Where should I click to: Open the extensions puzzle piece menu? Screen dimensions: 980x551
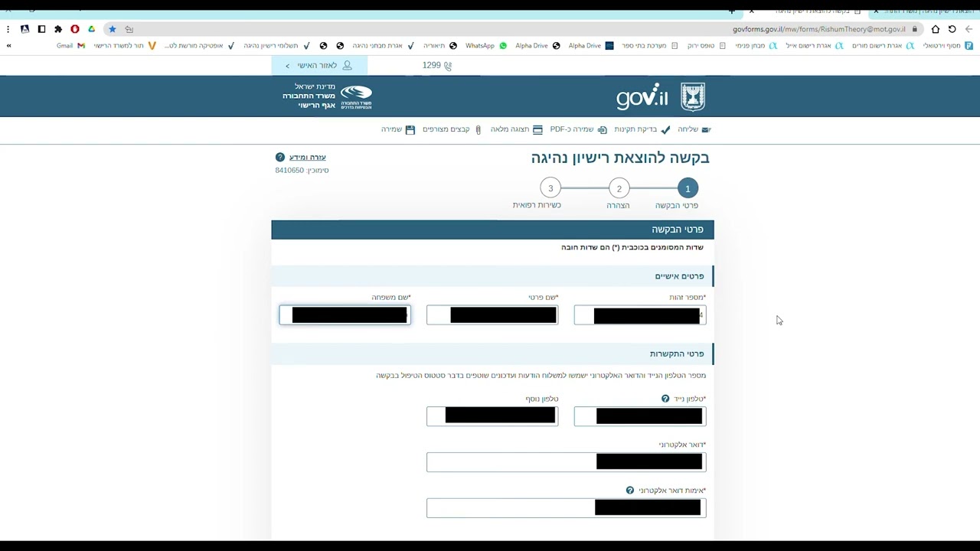(58, 29)
